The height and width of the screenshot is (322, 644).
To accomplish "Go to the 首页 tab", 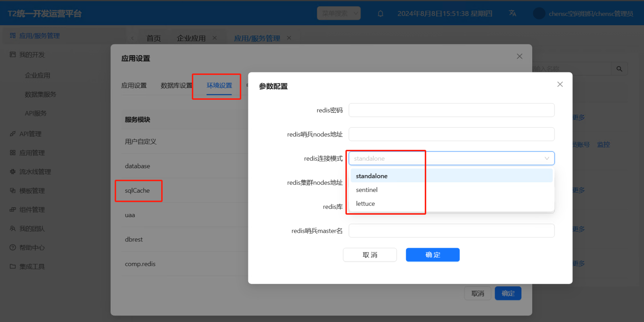I will 154,38.
